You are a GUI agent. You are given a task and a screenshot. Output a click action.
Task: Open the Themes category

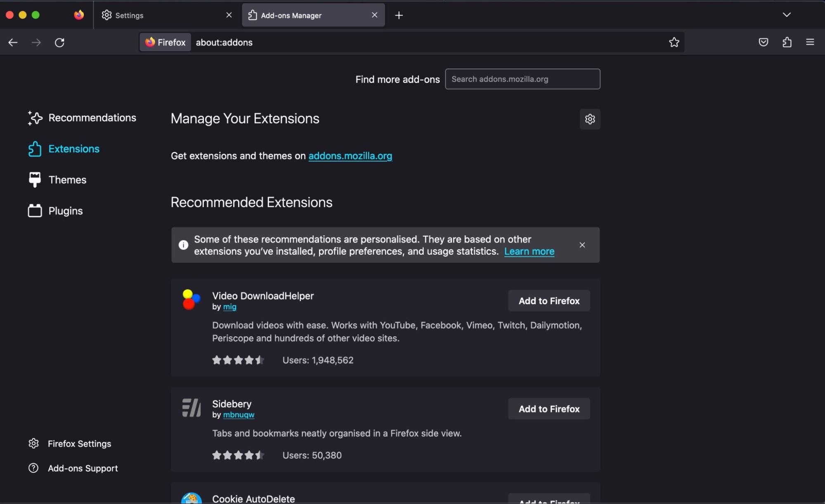[x=57, y=180]
